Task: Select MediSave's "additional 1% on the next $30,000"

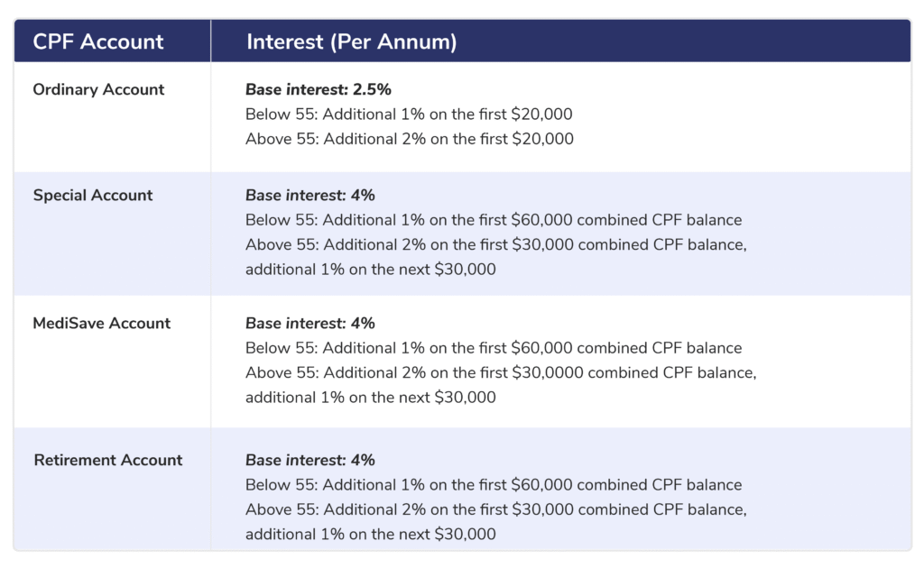Action: (370, 397)
